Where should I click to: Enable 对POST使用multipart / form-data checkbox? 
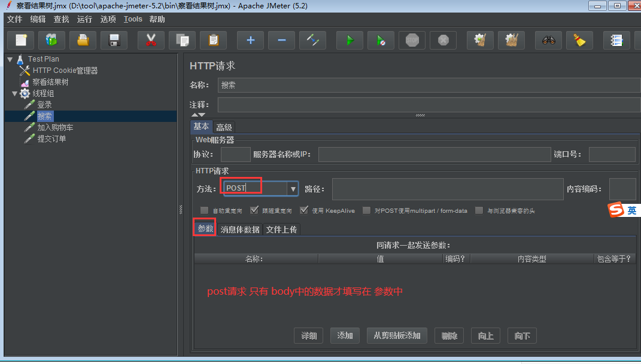click(367, 210)
